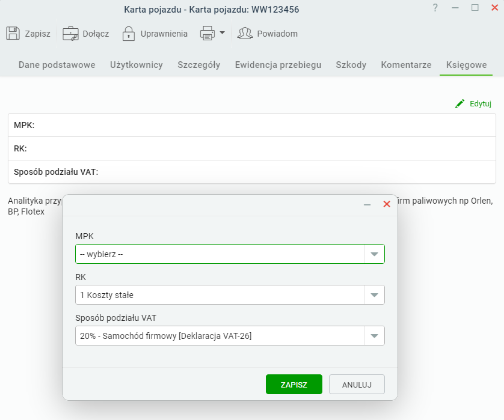Open the MPK dropdown arrow

coord(374,254)
